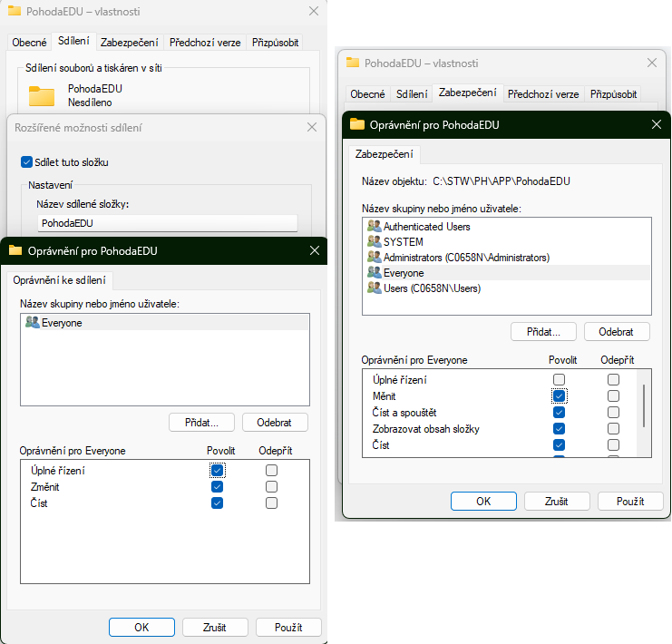The image size is (672, 644).
Task: Toggle Povolit for Číst in share permissions
Action: pos(218,503)
